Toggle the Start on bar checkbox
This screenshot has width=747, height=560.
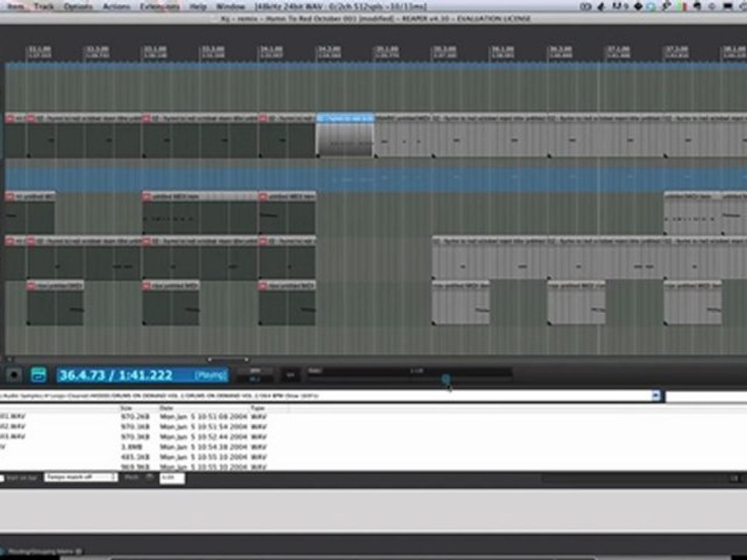click(x=2, y=478)
